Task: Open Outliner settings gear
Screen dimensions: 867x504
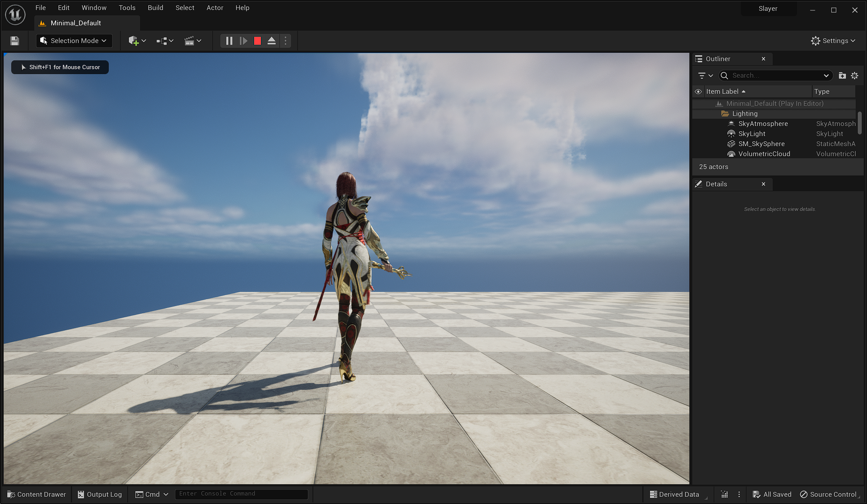Action: (855, 75)
